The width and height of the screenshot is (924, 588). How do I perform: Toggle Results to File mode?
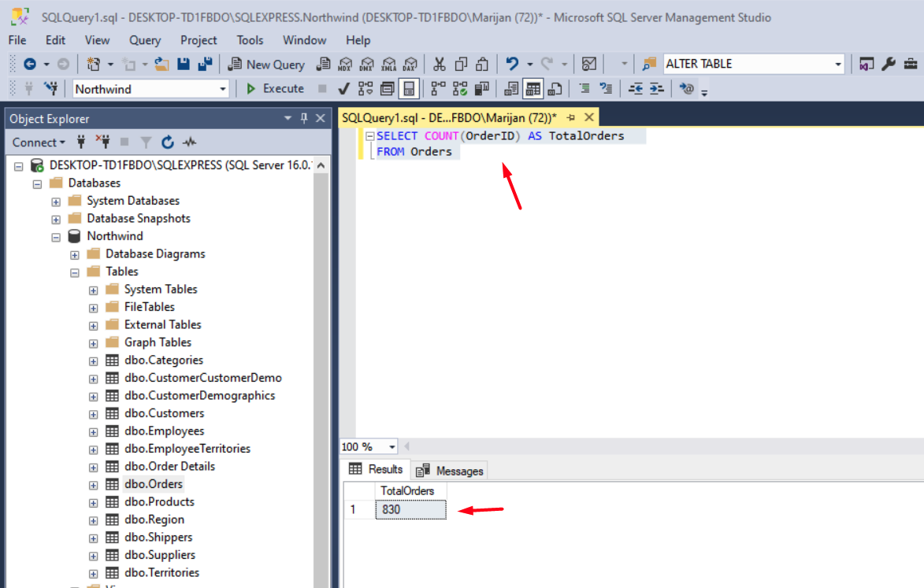pos(555,89)
